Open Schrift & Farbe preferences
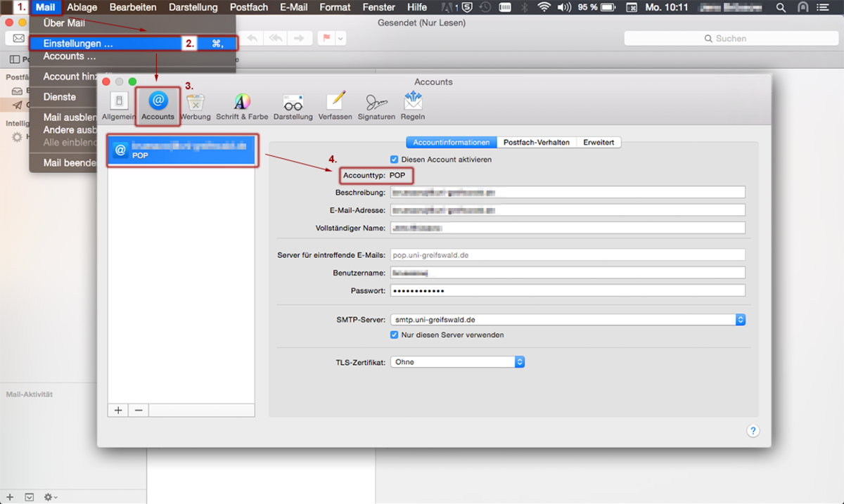The image size is (844, 504). 242,105
